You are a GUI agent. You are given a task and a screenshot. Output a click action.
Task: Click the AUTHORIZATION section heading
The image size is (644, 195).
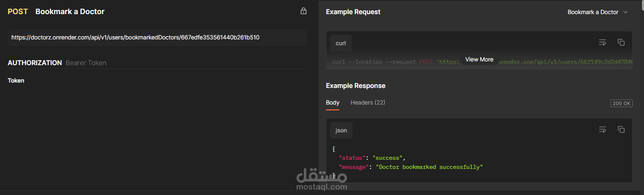coord(35,63)
